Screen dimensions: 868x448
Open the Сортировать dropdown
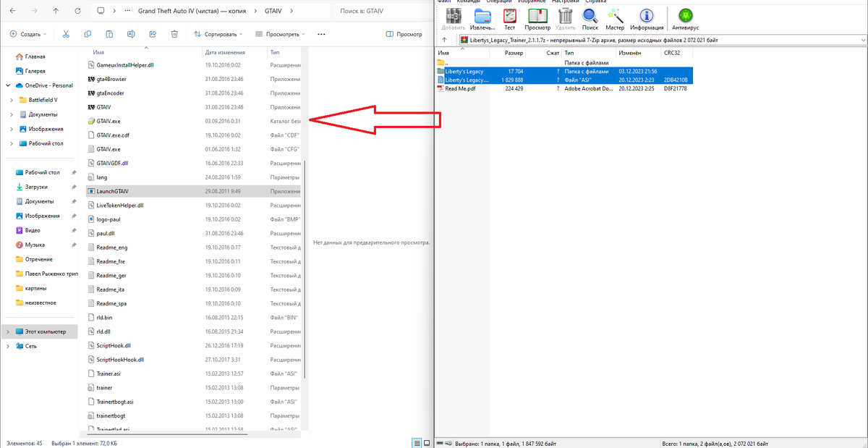218,34
